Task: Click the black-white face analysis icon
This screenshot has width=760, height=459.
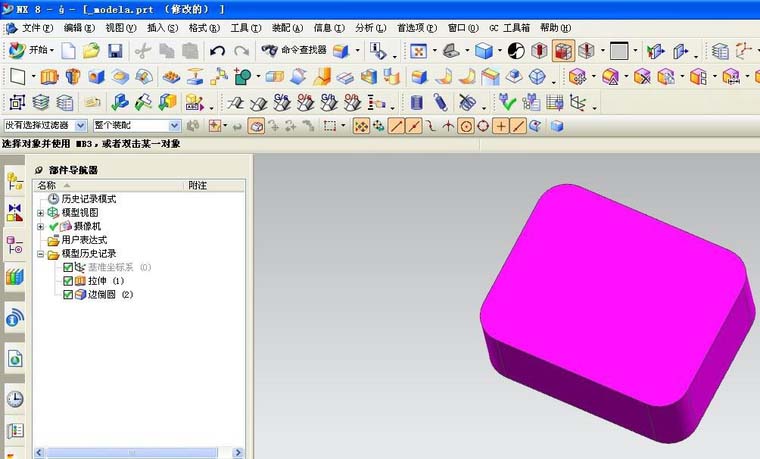Action: 516,51
